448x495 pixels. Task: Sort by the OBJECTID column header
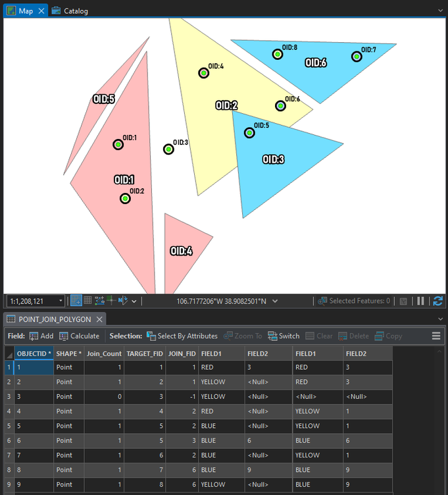(34, 353)
